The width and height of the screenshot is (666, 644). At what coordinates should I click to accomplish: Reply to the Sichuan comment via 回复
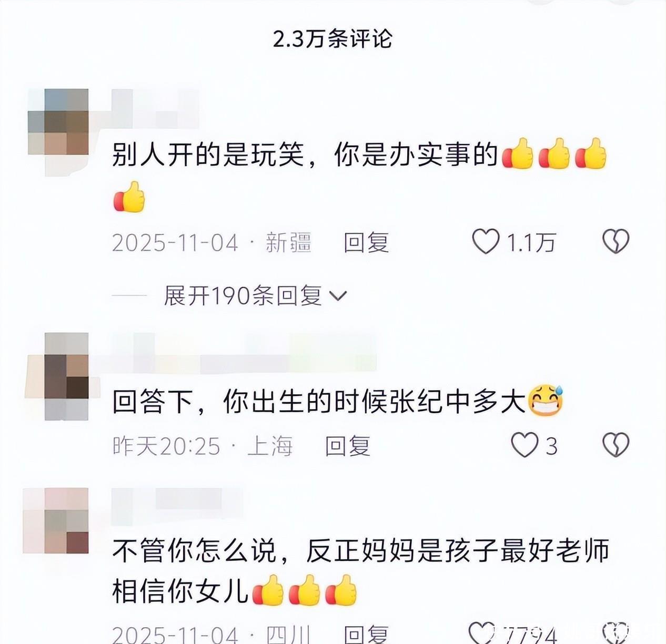pyautogui.click(x=366, y=634)
